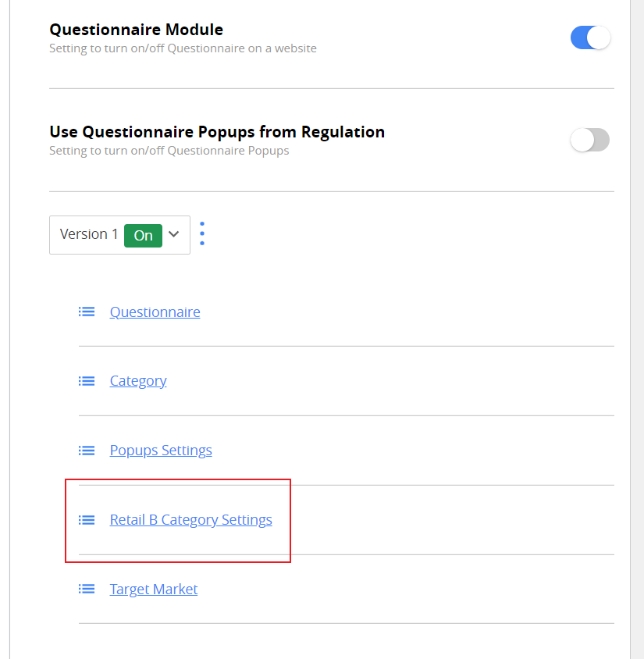Click the chevron on the Version selector
Screen dimensions: 644x659
tap(174, 234)
